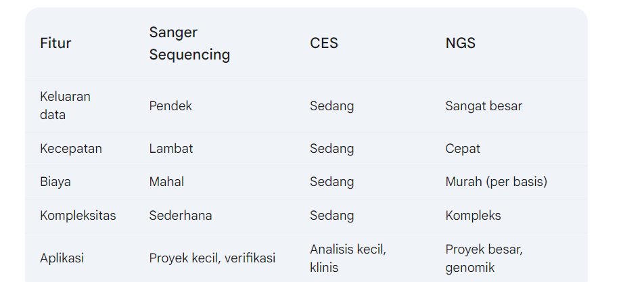Click the CES column header
The width and height of the screenshot is (644, 282).
(323, 43)
